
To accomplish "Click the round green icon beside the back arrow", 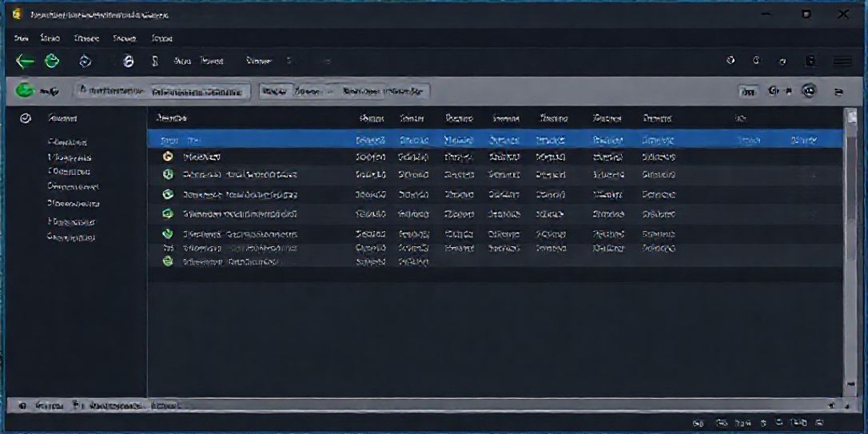I will pyautogui.click(x=52, y=62).
